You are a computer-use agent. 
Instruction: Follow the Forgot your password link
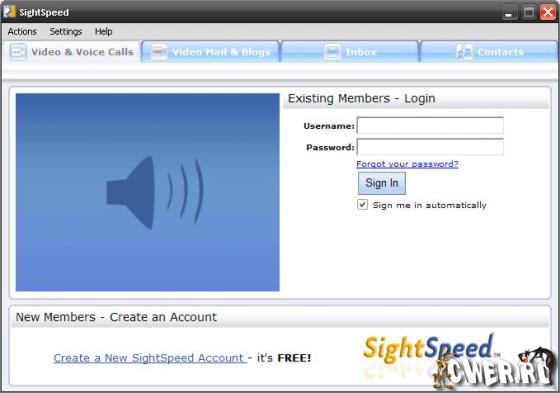[408, 164]
